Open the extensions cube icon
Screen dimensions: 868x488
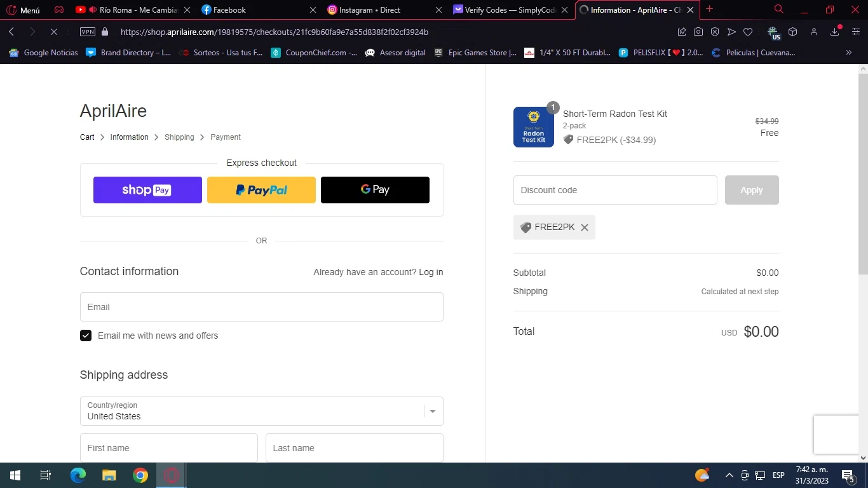click(x=792, y=32)
